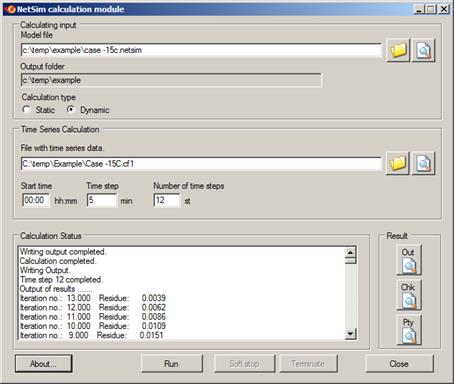The height and width of the screenshot is (384, 454).
Task: View the model file with magnifier icon
Action: (x=424, y=50)
